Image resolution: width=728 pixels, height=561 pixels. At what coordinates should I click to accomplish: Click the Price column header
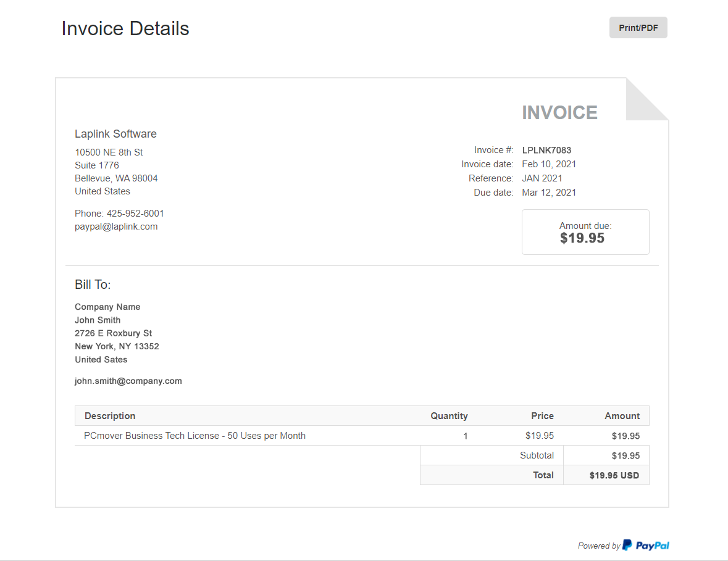click(x=542, y=416)
